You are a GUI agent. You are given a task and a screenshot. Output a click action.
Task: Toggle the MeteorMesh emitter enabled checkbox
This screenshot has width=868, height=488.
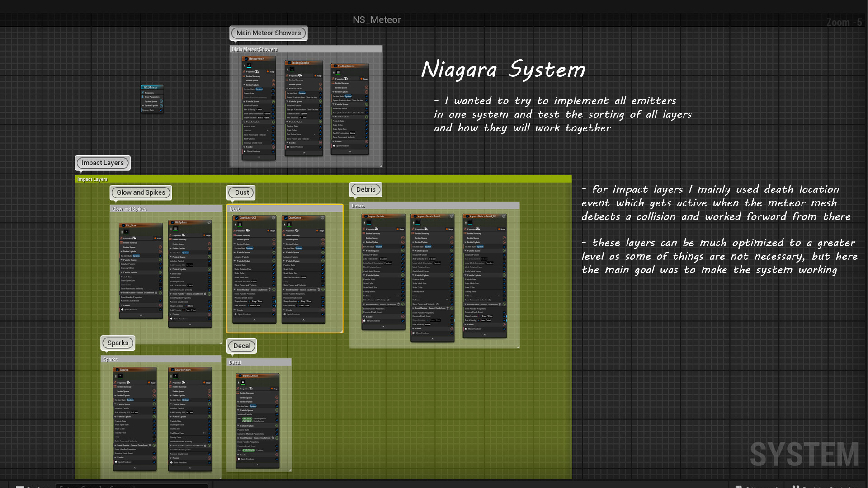click(x=246, y=59)
